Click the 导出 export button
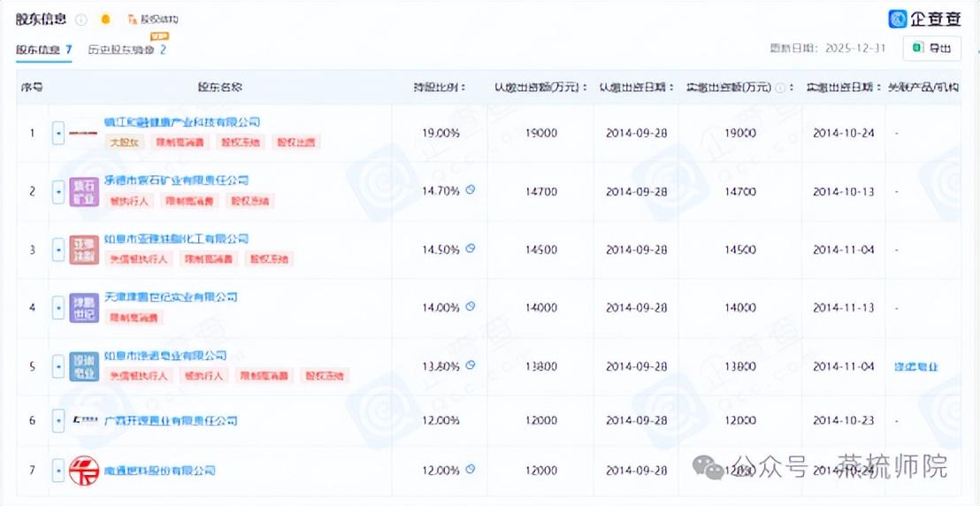980x506 pixels. (932, 48)
